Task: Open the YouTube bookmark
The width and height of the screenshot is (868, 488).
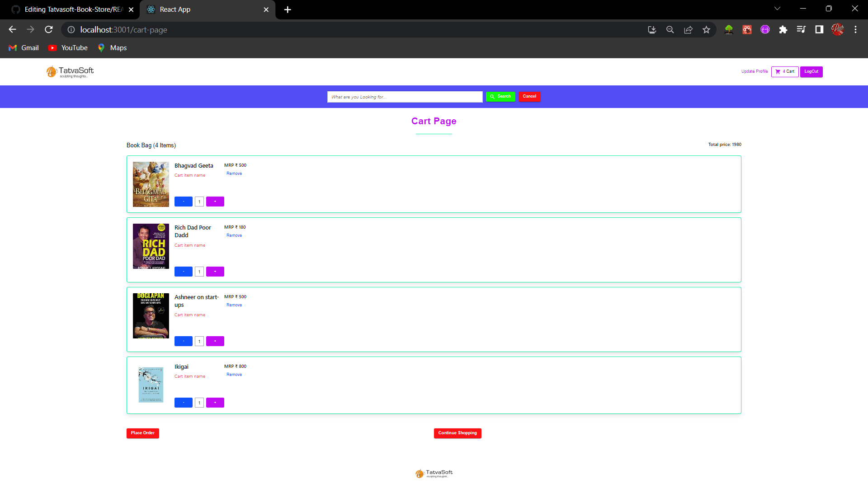Action: (67, 47)
